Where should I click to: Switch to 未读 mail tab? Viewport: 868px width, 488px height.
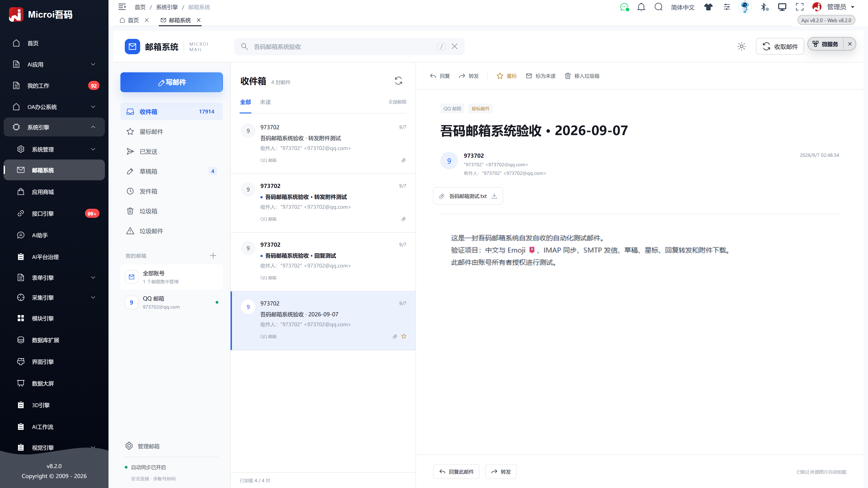(265, 102)
